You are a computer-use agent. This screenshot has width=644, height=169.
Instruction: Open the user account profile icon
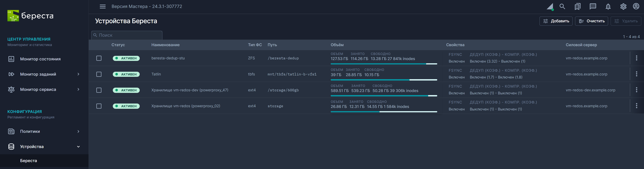[636, 6]
